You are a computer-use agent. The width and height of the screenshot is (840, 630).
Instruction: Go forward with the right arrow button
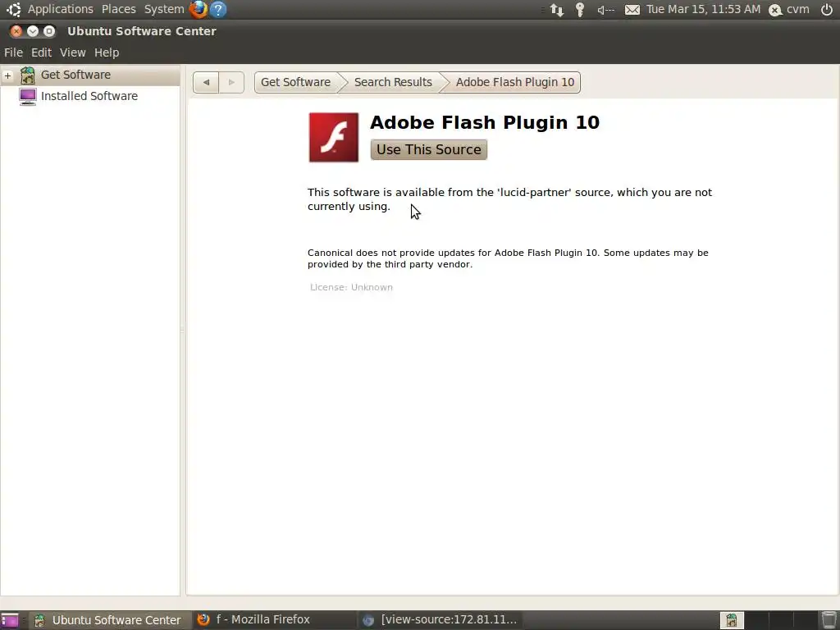(231, 83)
